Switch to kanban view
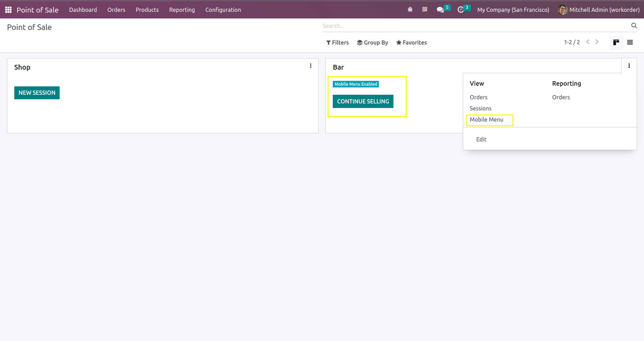The image size is (644, 341). point(616,42)
